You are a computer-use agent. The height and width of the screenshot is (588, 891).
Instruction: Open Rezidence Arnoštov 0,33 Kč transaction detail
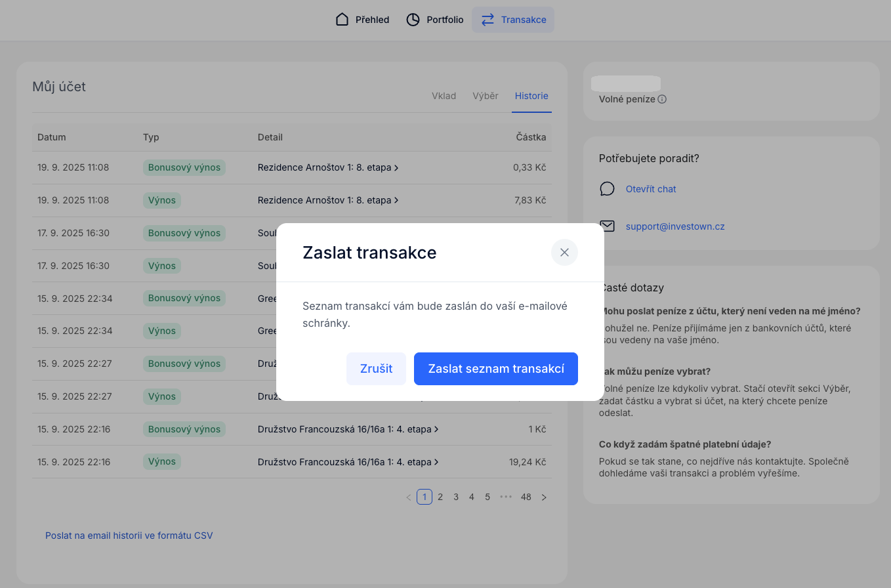(x=327, y=167)
